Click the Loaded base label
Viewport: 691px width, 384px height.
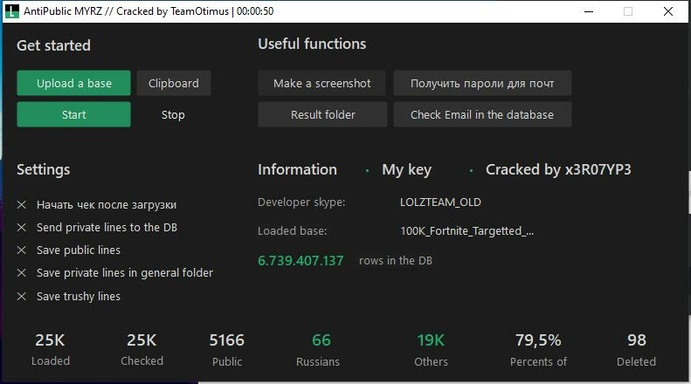292,231
